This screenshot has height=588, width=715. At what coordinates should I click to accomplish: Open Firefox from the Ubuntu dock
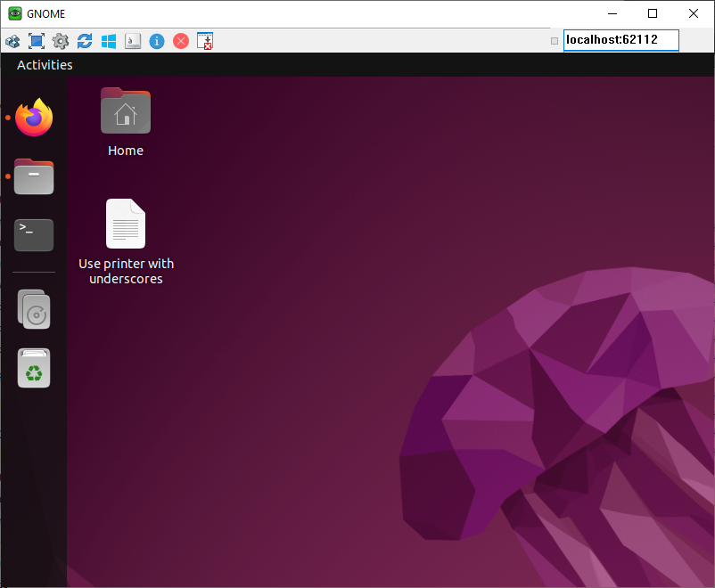coord(33,118)
